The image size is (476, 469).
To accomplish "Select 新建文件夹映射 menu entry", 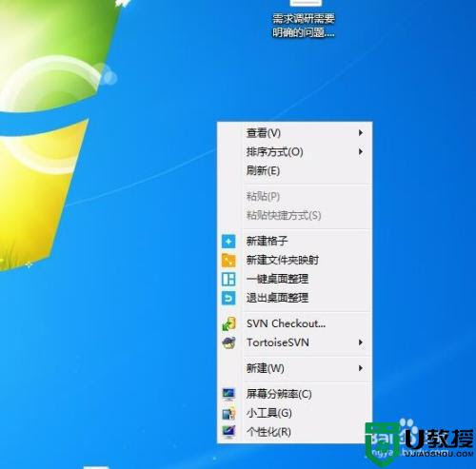I will (294, 260).
